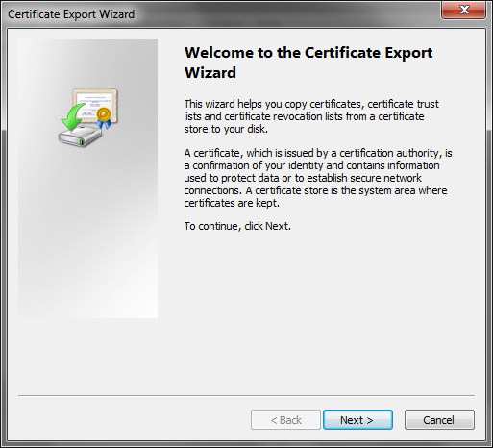The height and width of the screenshot is (448, 493).
Task: Click the "Welcome to the Certificate Export" heading line
Action: 308,53
